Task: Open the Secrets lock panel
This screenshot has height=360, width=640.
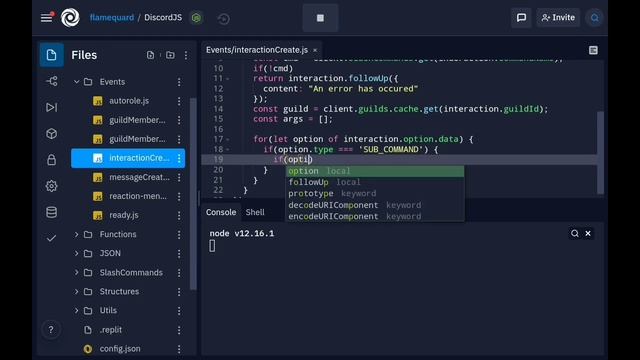Action: click(51, 160)
